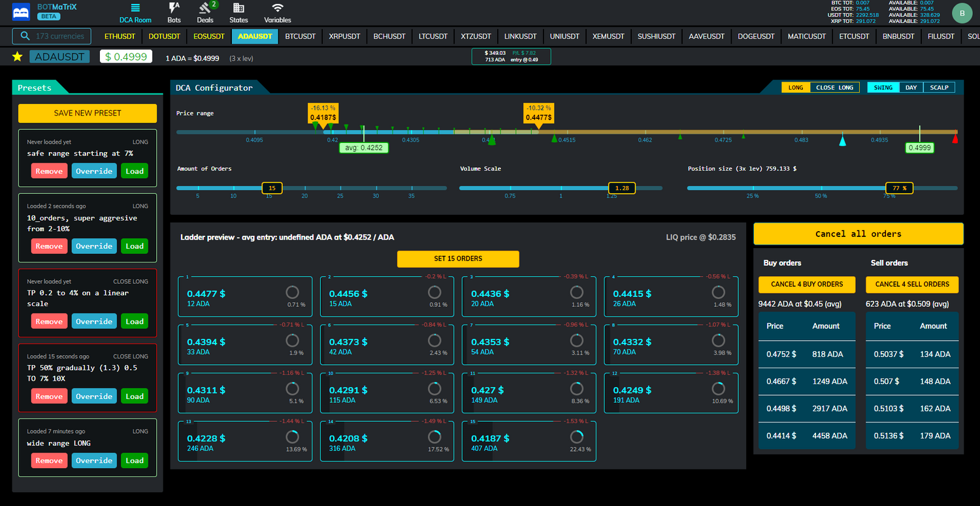Image resolution: width=980 pixels, height=506 pixels.
Task: Switch to the ETHUSDT pair tab
Action: [120, 37]
